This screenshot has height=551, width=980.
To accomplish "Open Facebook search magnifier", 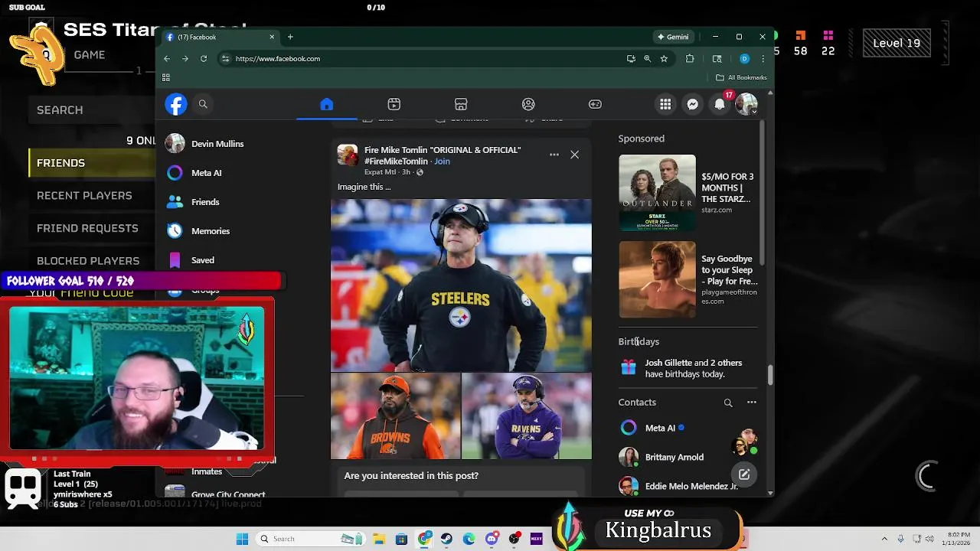I will (x=203, y=104).
